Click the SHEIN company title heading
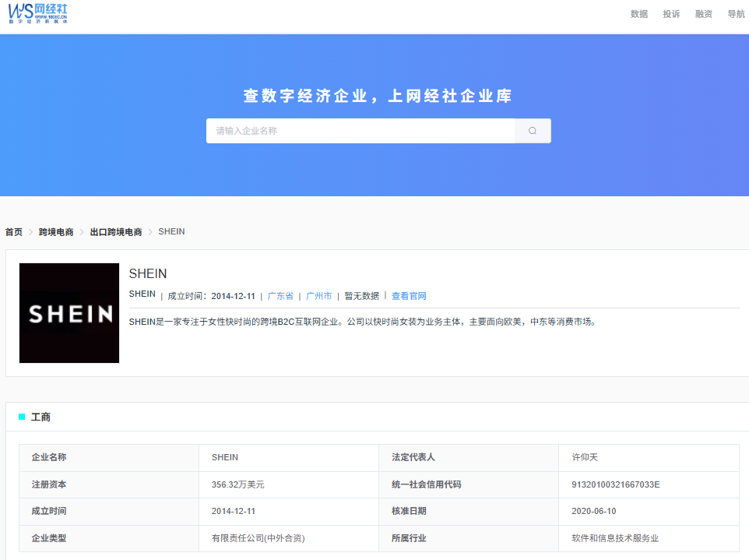Viewport: 749px width, 560px height. [x=148, y=274]
